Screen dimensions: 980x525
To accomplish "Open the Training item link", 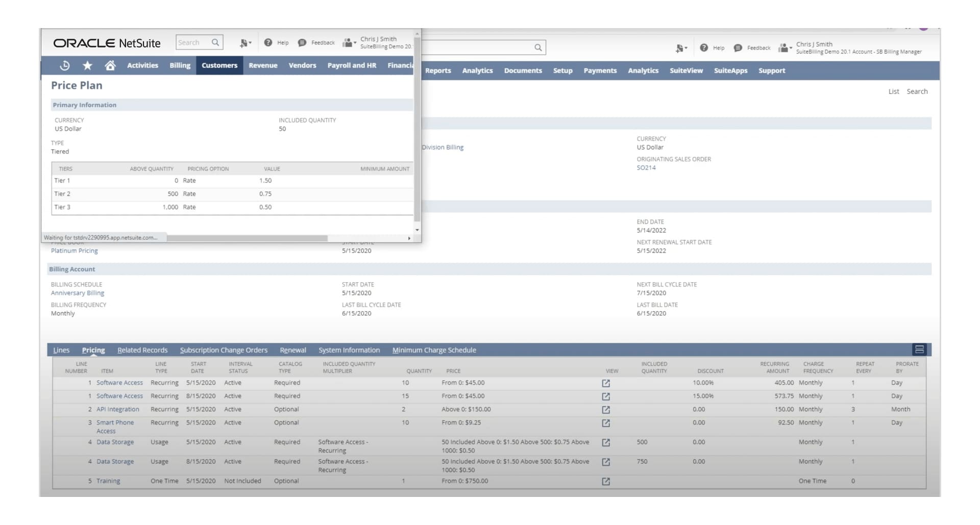I will 108,481.
